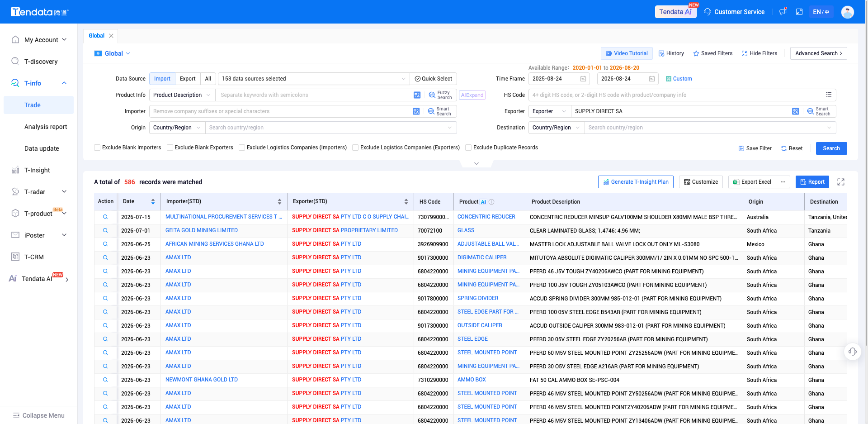Open the Origin Country/Region type dropdown
Screen dimensions: 868x424
click(177, 128)
